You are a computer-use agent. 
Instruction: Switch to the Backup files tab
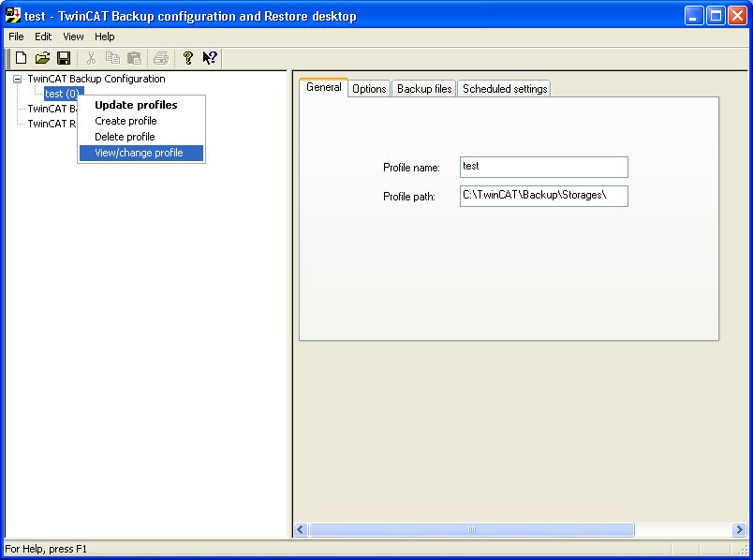(x=424, y=89)
